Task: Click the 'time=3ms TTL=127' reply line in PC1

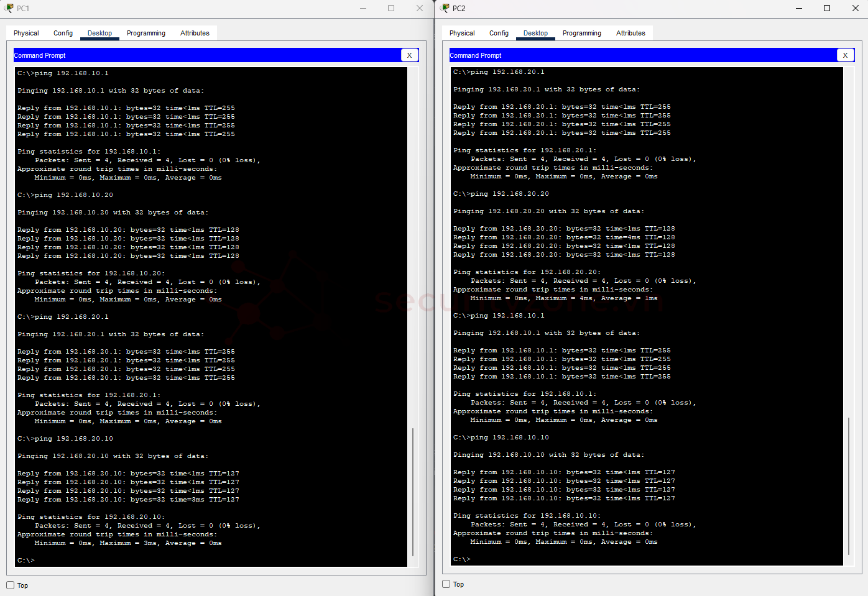Action: (x=128, y=500)
